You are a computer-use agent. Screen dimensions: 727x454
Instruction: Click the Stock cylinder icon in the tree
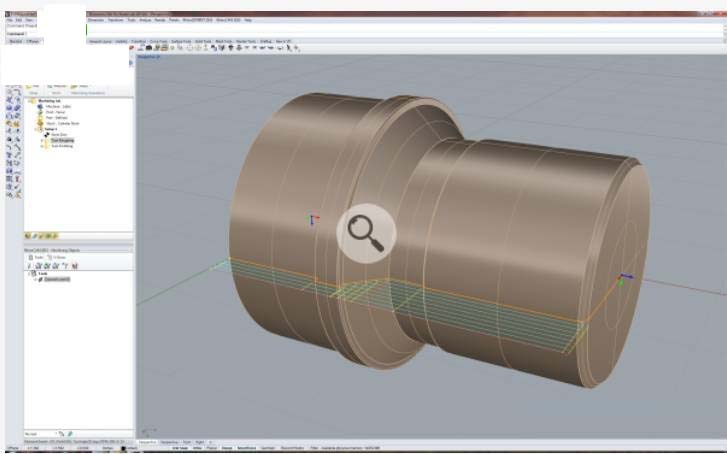40,123
